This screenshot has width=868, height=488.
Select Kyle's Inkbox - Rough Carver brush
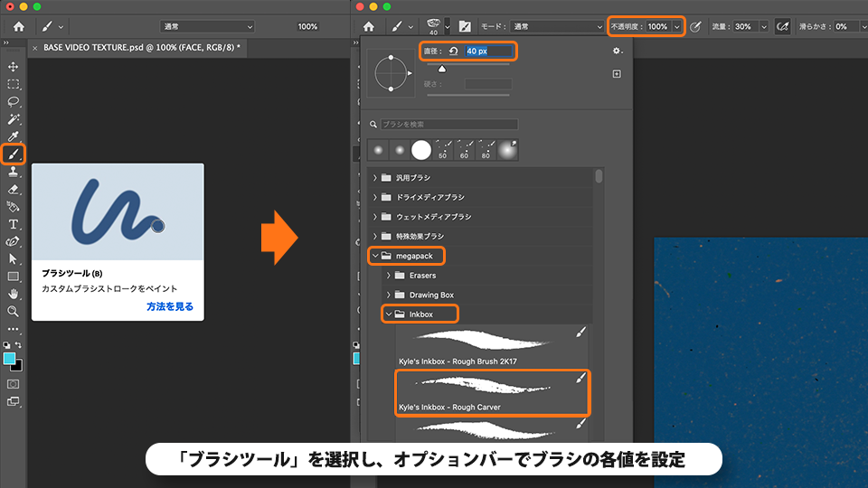493,393
